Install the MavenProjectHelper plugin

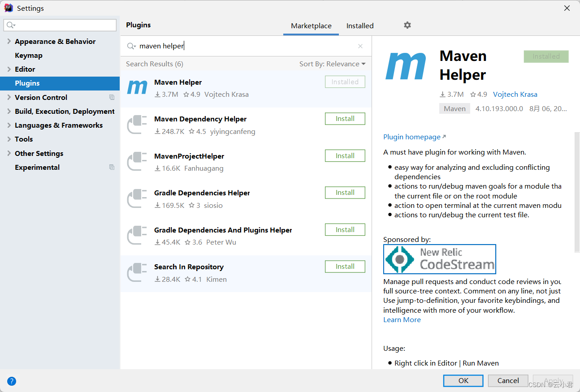(345, 156)
